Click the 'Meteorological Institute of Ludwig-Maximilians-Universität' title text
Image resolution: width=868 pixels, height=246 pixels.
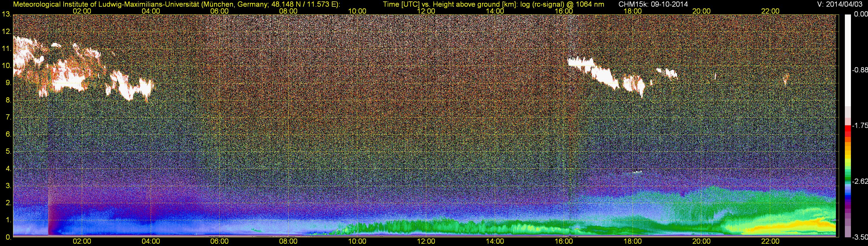coord(106,4)
